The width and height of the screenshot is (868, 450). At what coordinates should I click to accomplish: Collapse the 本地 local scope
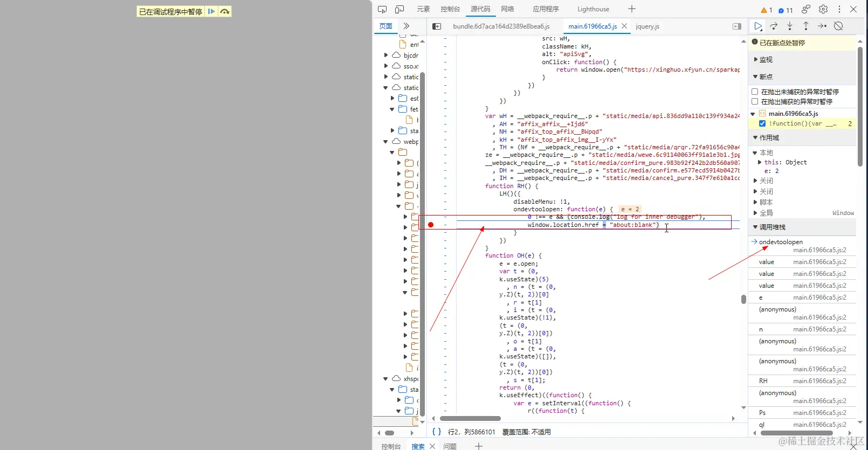tap(755, 153)
